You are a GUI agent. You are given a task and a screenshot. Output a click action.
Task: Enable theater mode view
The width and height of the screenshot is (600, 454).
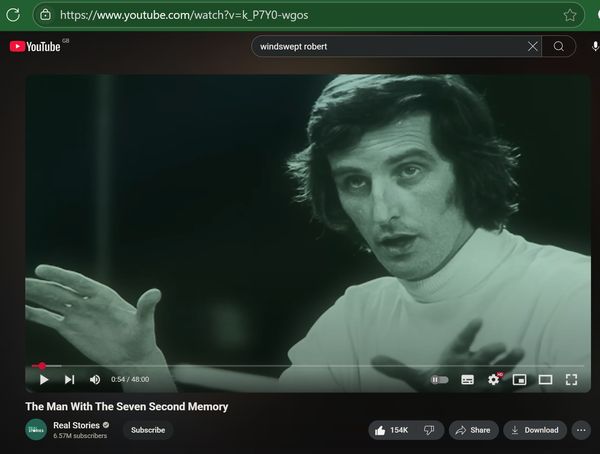point(545,380)
